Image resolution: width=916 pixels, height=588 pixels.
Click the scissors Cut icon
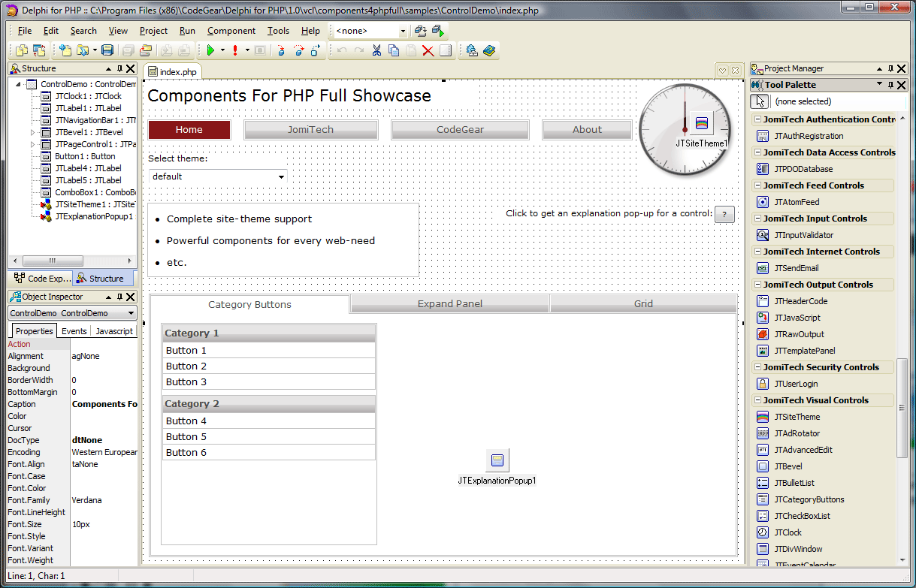coord(376,50)
